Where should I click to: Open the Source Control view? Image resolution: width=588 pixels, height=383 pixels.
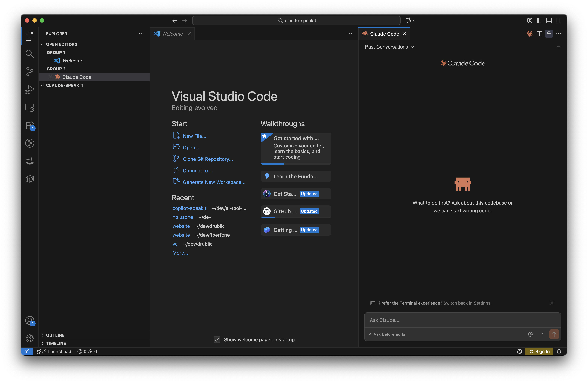29,72
